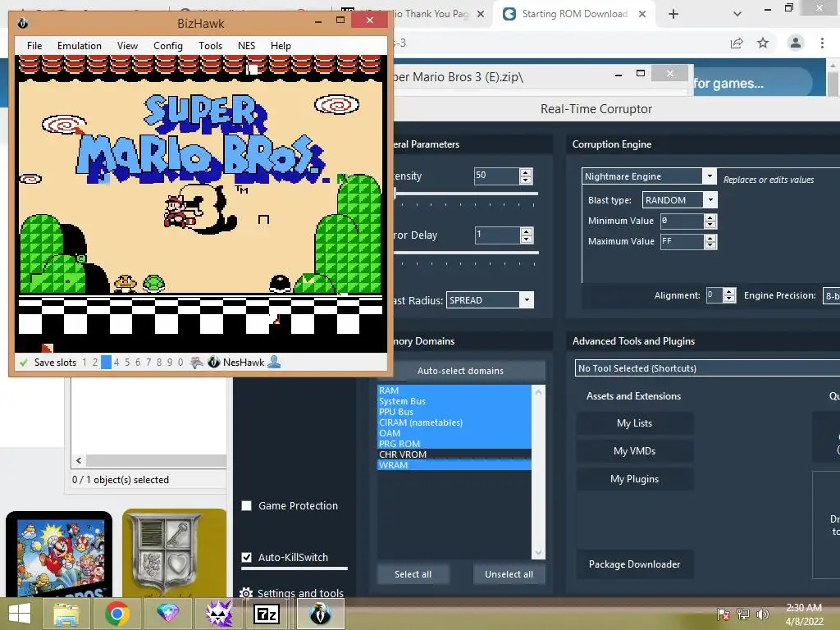Open Settings and tools gear
This screenshot has width=840, height=630.
(246, 593)
